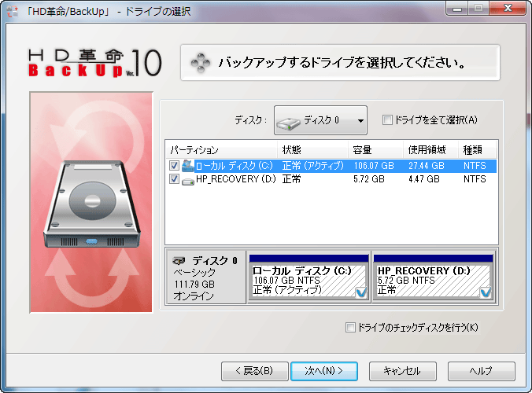This screenshot has height=393, width=532.
Task: Uncheck the HP_RECOVERY (D:) checkbox
Action: coord(174,178)
